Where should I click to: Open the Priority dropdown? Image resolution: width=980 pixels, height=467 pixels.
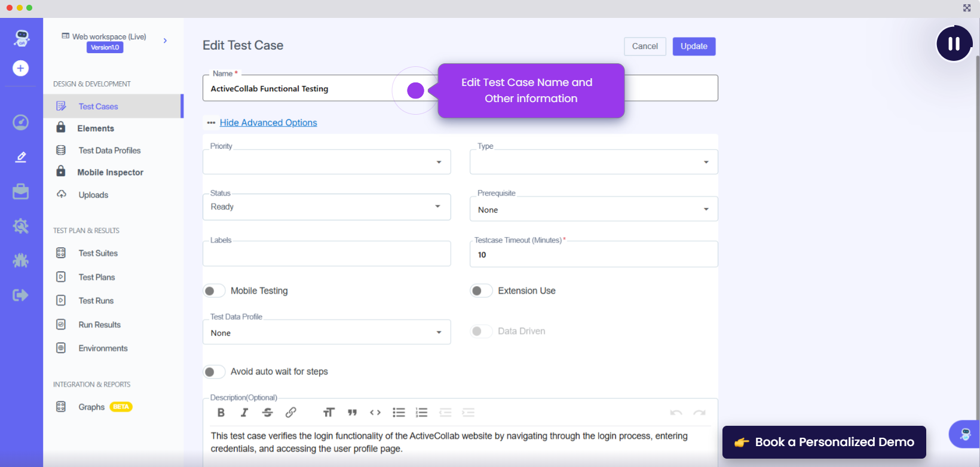tap(326, 162)
